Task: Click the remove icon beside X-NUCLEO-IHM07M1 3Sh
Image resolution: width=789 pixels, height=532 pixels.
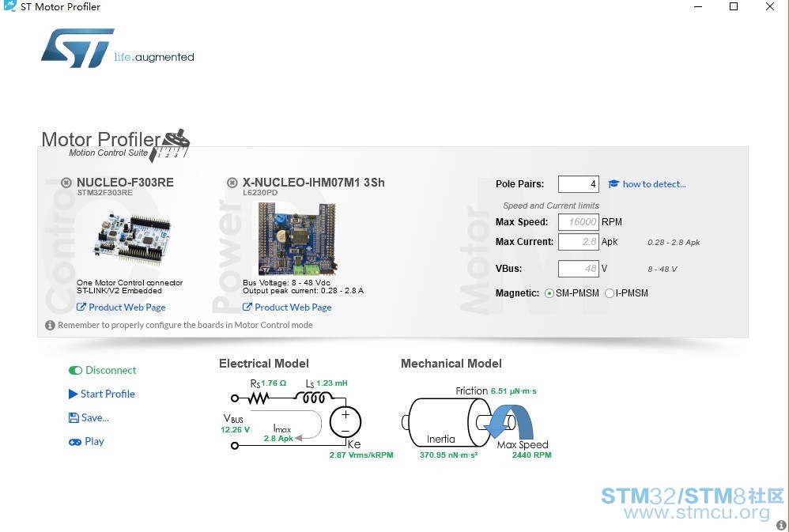Action: [232, 183]
